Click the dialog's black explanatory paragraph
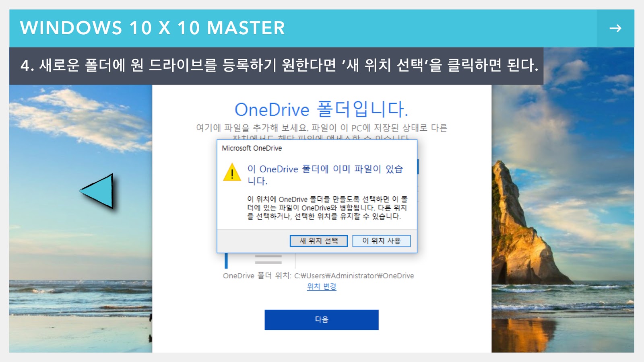 [327, 208]
